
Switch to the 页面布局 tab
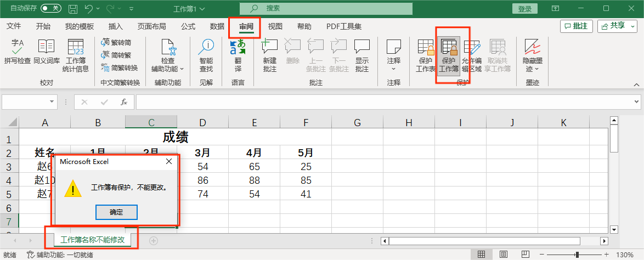click(x=151, y=26)
